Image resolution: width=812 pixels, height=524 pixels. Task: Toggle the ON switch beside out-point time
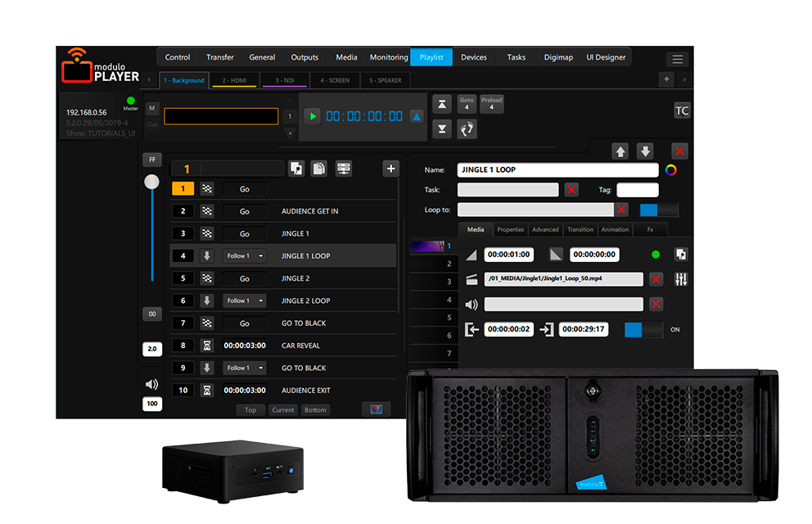point(643,329)
